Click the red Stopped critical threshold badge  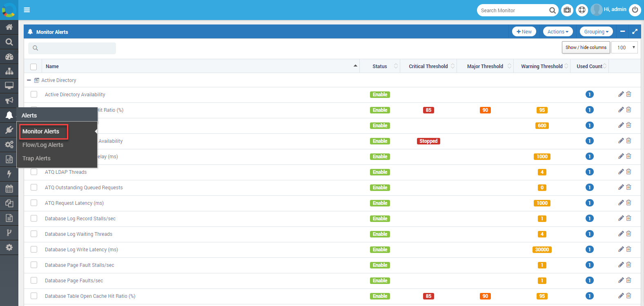click(x=428, y=141)
